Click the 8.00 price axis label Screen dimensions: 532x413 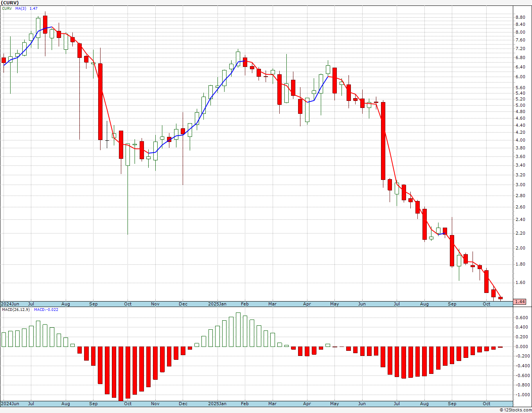[520, 32]
